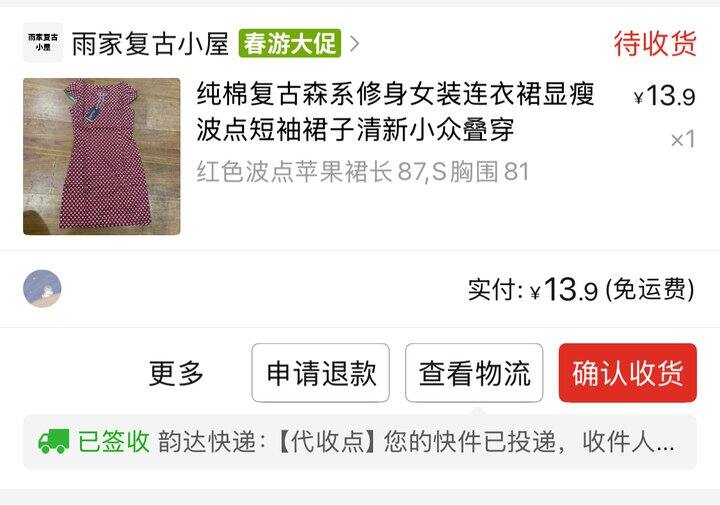Open the red polka dot dress thumbnail
Viewport: 720px width, 505px height.
pos(101,157)
